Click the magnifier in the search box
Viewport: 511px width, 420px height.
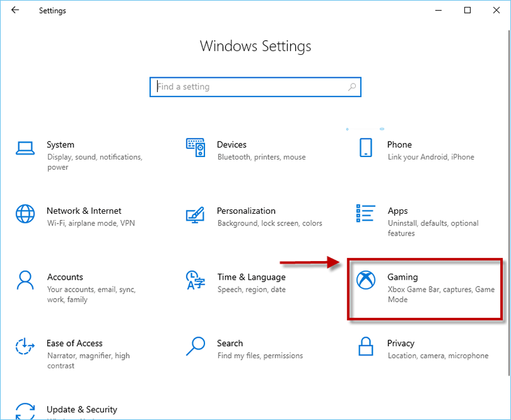click(x=352, y=87)
